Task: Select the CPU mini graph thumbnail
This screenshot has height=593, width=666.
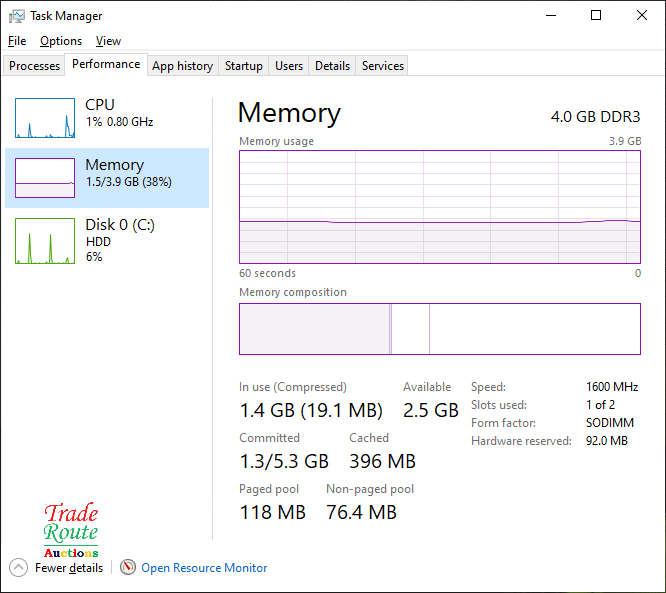Action: pyautogui.click(x=45, y=118)
